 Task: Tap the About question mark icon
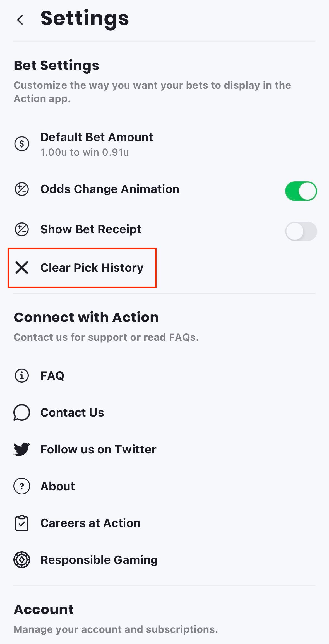pos(22,486)
